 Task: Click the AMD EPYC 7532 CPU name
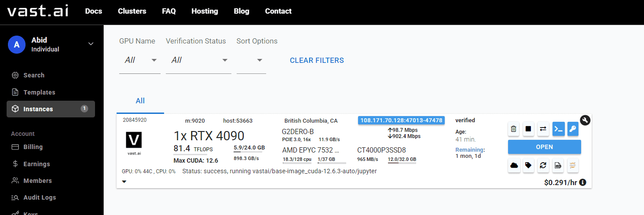point(311,150)
